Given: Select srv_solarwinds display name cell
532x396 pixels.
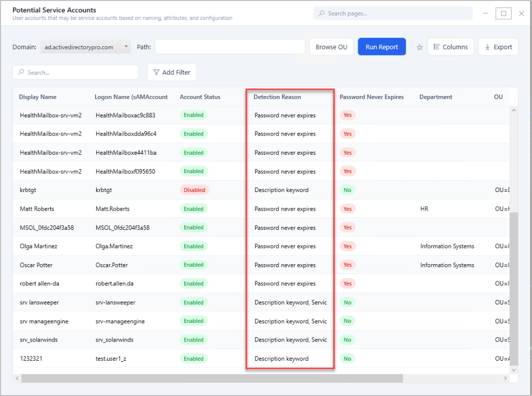Looking at the screenshot, I should [38, 340].
